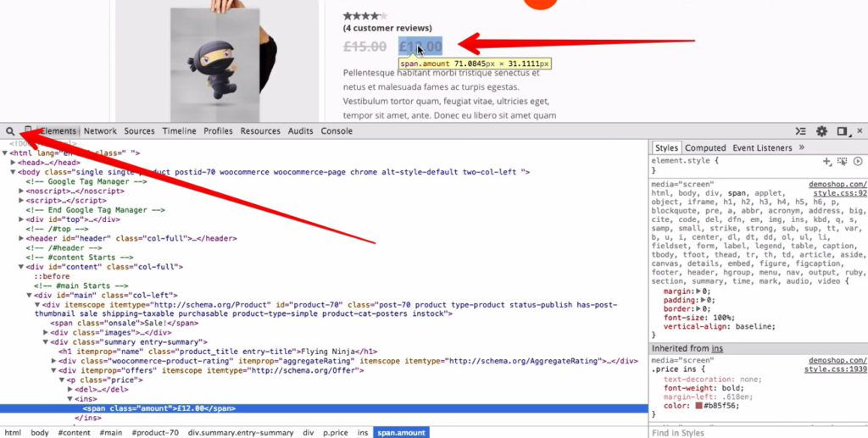Collapse the div id content node
868x438 pixels.
21,267
